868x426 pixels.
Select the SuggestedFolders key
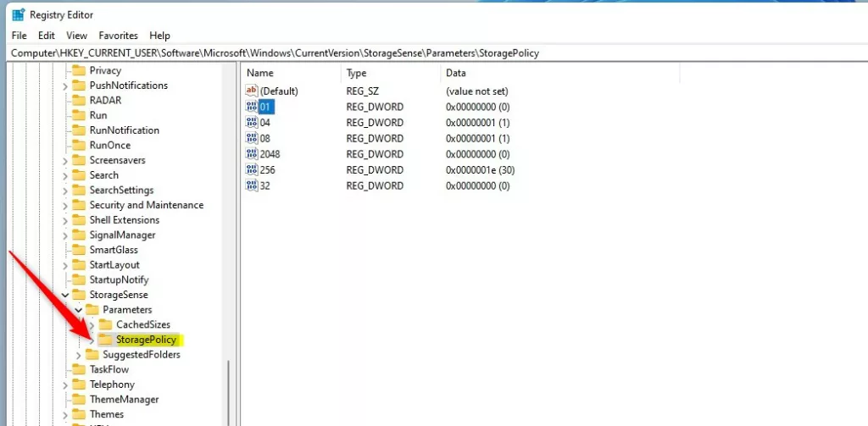[142, 354]
